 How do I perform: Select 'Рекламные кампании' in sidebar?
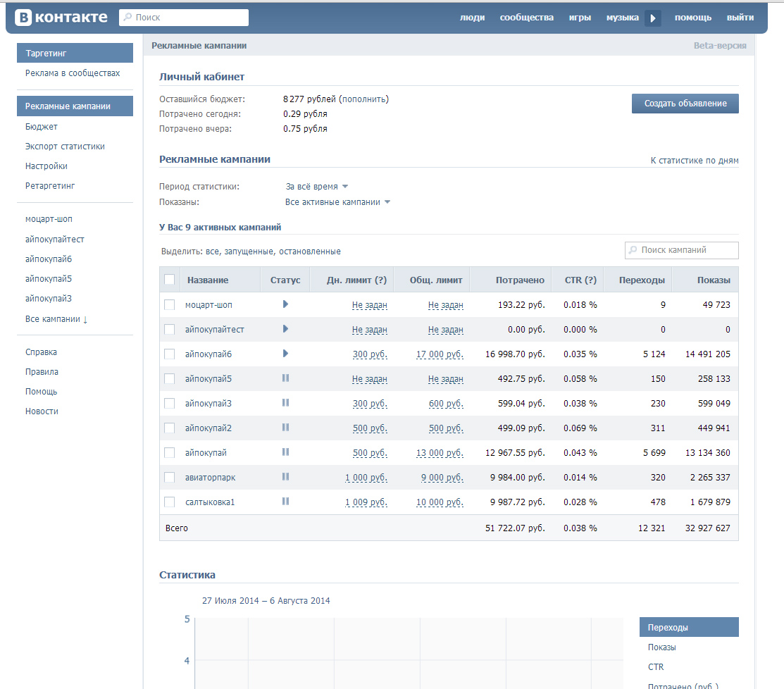pos(75,106)
